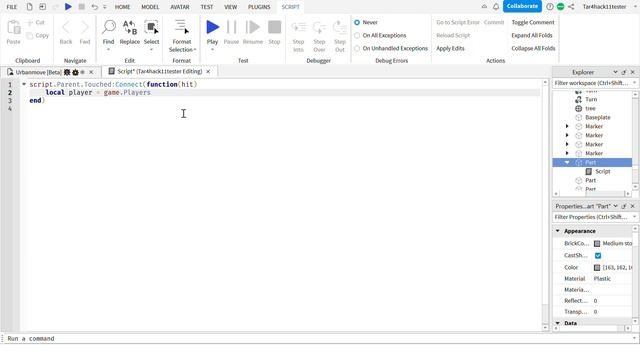
Task: Switch to the AVATAR ribbon tab
Action: coord(180,7)
